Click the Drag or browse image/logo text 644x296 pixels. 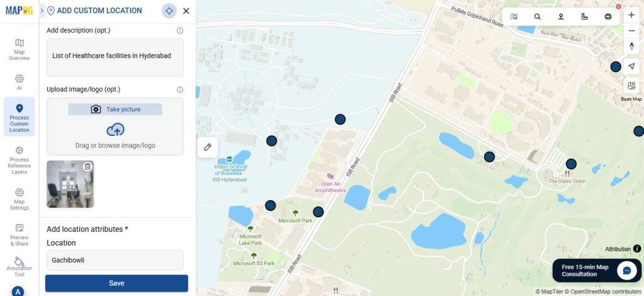click(115, 145)
